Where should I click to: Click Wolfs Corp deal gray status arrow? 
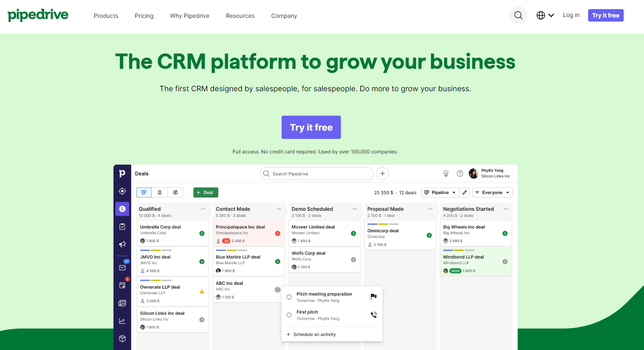[353, 260]
